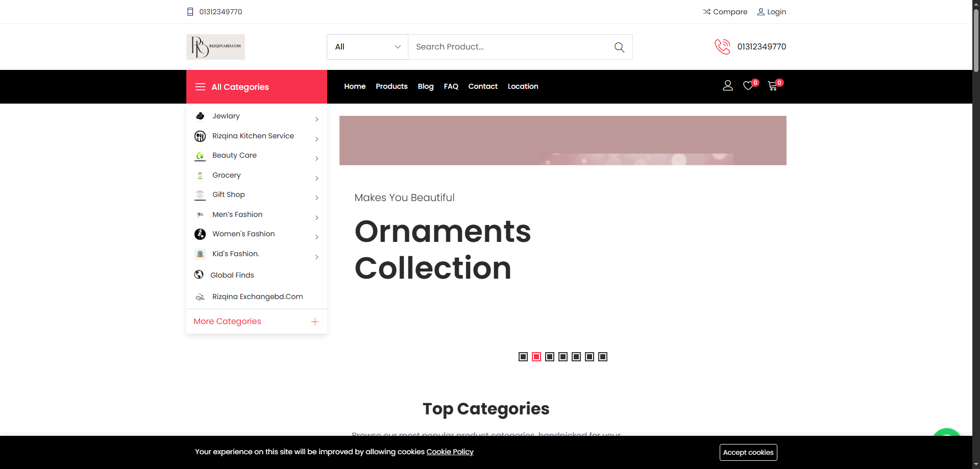Screen dimensions: 980x469
Task: Click the Search Product input field
Action: [x=510, y=47]
